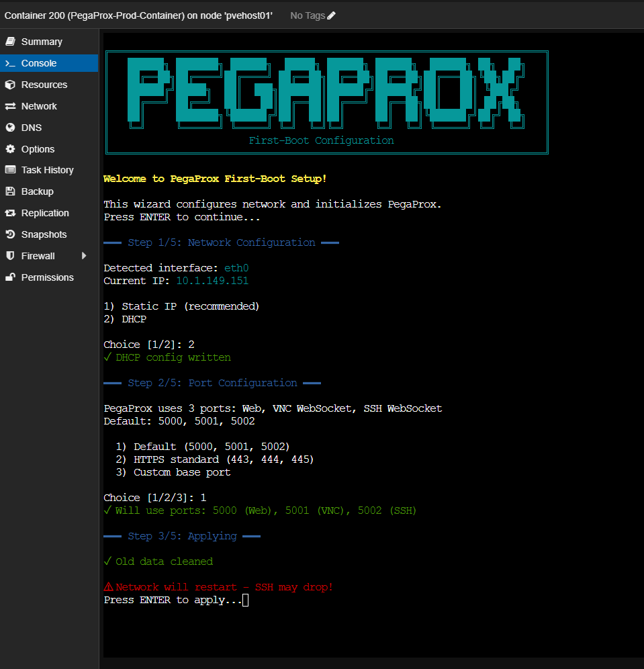
Task: Click the Replication sync icon
Action: pyautogui.click(x=10, y=213)
